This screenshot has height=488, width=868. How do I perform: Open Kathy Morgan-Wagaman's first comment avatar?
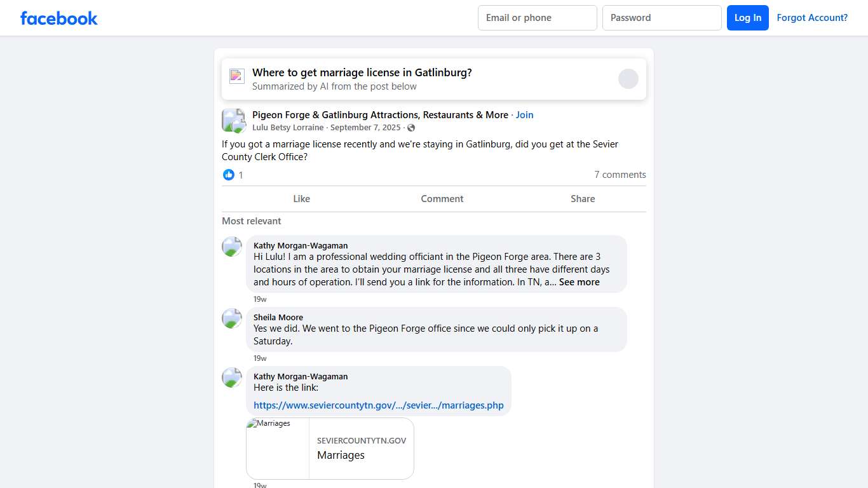pyautogui.click(x=232, y=247)
